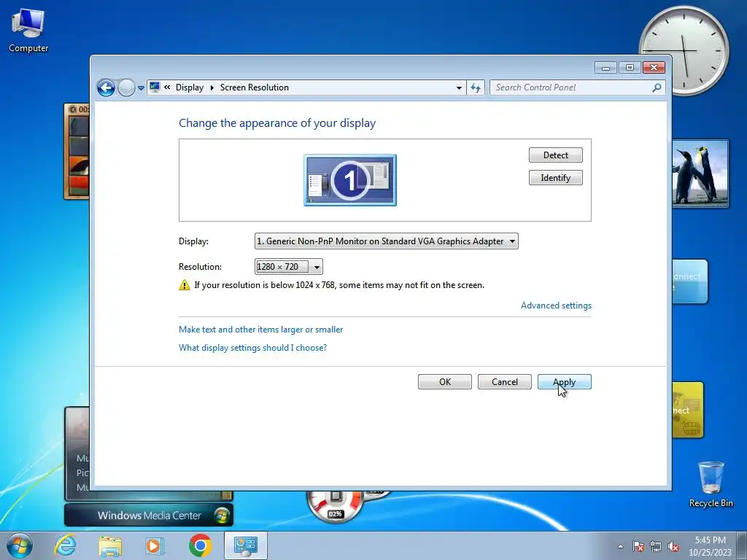747x560 pixels.
Task: Maximize the Screen Resolution window
Action: (630, 68)
